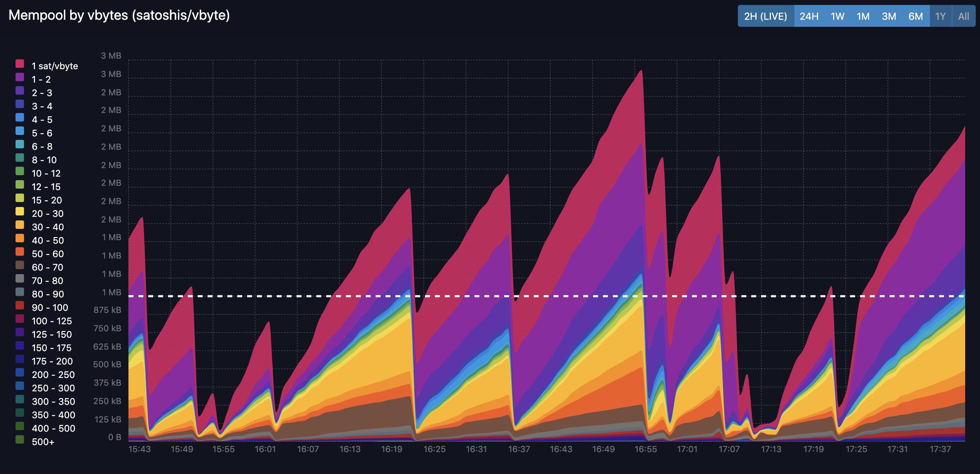Image resolution: width=980 pixels, height=474 pixels.
Task: Switch to the 1W time range
Action: click(837, 16)
